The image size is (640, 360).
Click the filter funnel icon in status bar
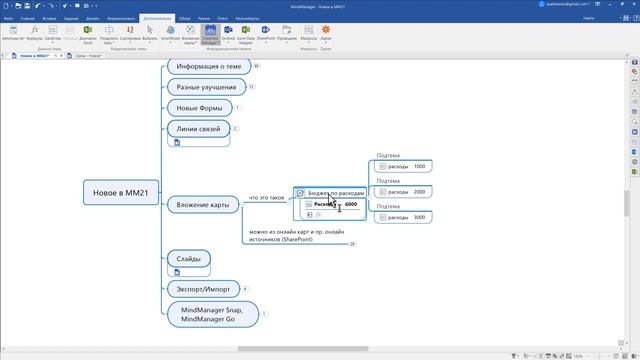coord(513,356)
